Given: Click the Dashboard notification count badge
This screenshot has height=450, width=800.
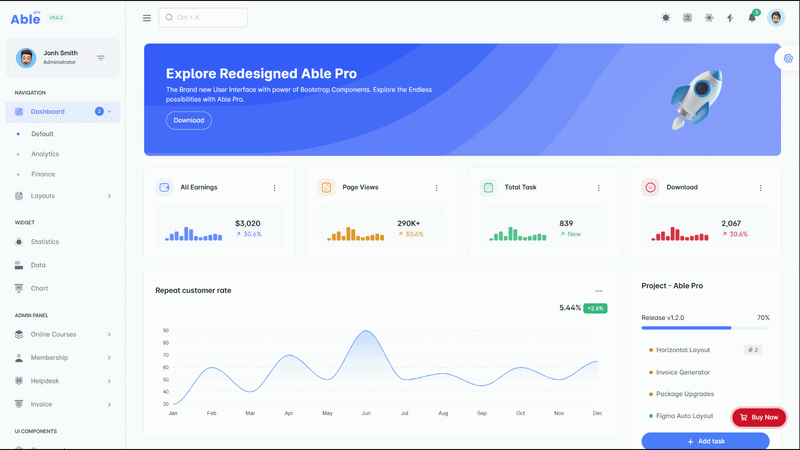Looking at the screenshot, I should 99,112.
